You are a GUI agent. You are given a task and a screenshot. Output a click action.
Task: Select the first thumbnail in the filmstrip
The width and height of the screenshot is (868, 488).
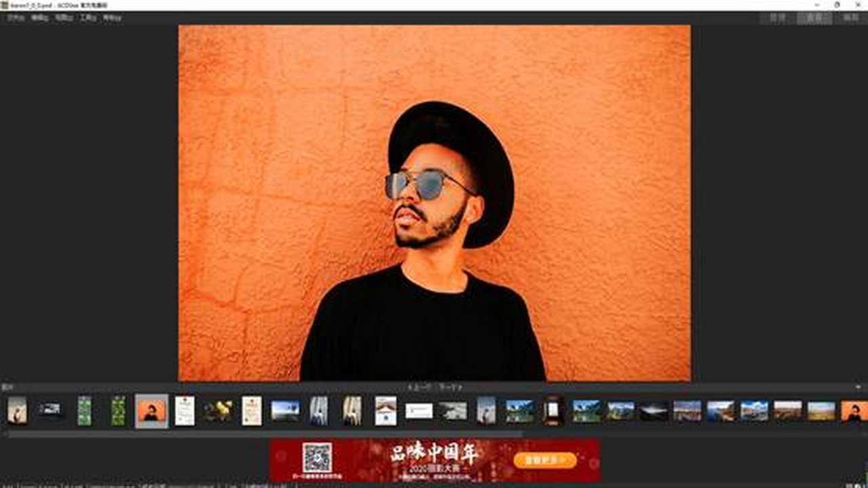pyautogui.click(x=17, y=411)
